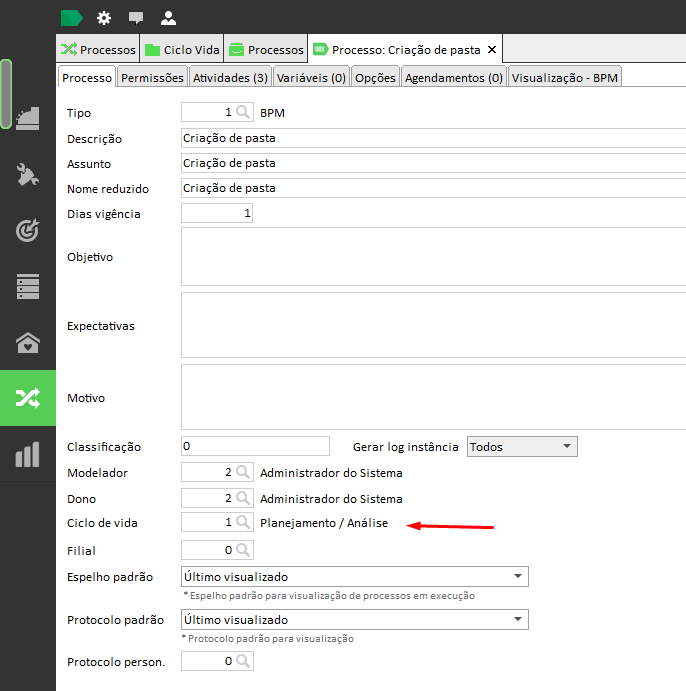Viewport: 686px width, 691px height.
Task: Click the Descrição input field
Action: pos(434,138)
